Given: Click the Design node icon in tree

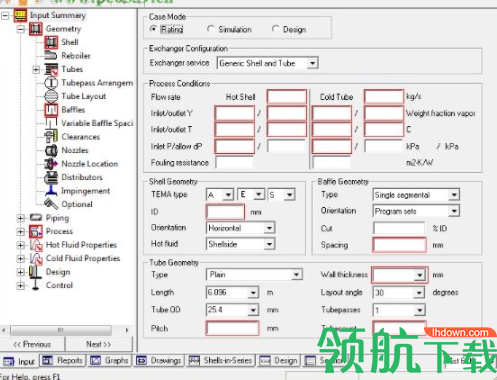Looking at the screenshot, I should tap(35, 272).
